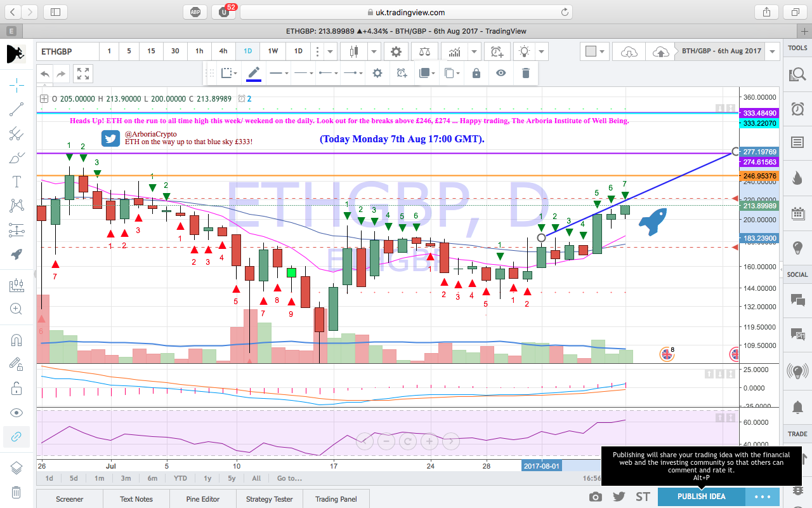Open the line style dropdown
Viewport: 812px width, 508px height.
pos(304,73)
